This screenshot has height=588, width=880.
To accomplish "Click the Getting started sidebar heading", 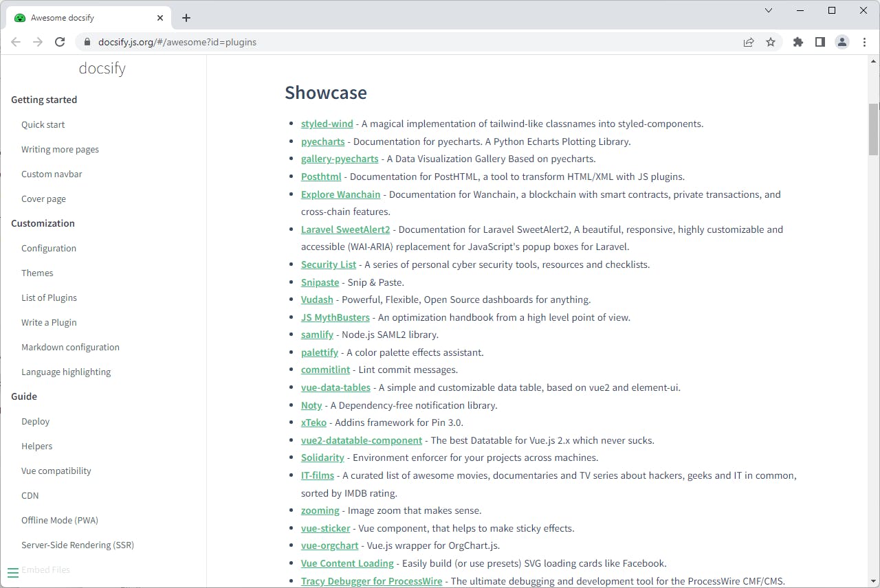I will point(44,100).
